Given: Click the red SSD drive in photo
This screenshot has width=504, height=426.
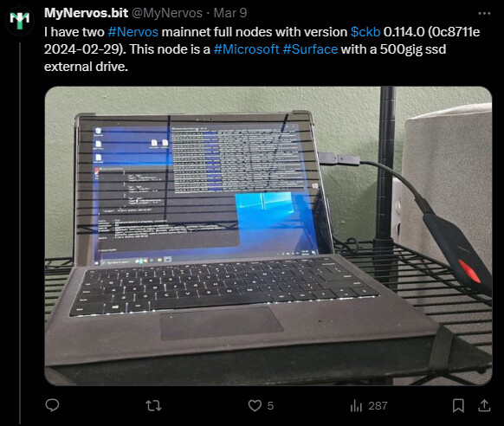Looking at the screenshot, I should pyautogui.click(x=458, y=250).
